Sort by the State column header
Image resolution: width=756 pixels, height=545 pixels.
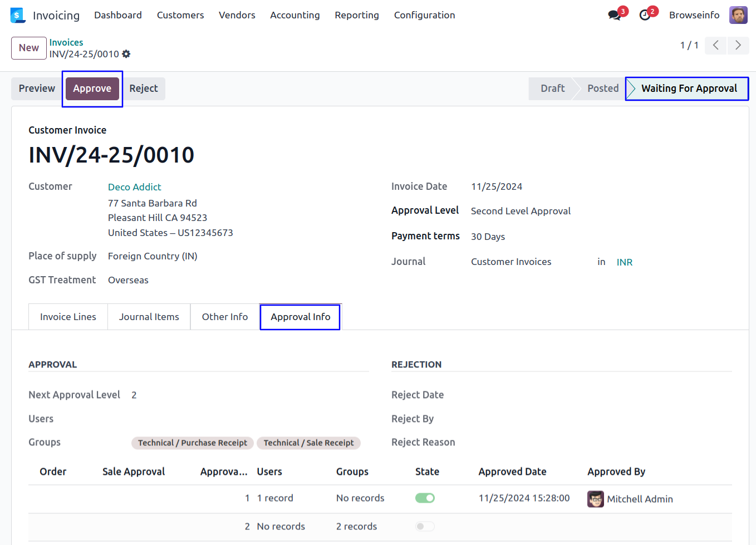click(427, 472)
